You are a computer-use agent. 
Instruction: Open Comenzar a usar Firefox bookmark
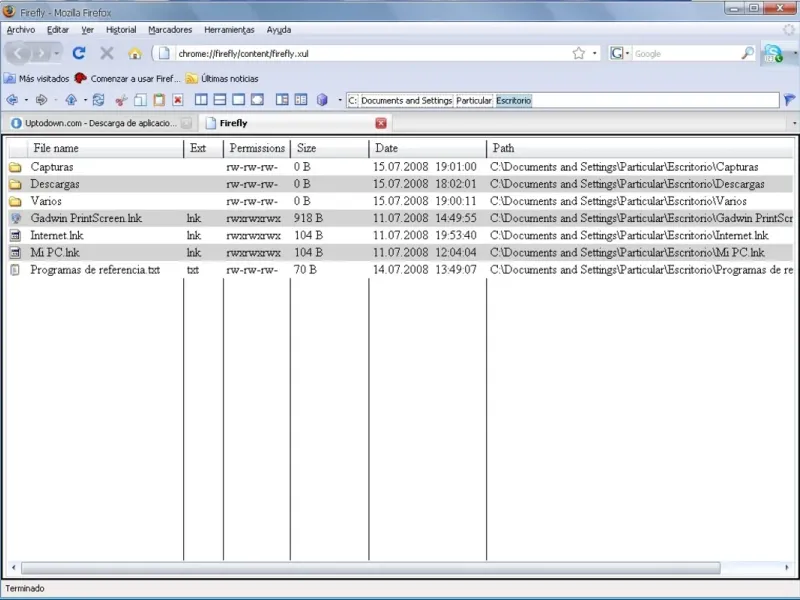pos(127,79)
